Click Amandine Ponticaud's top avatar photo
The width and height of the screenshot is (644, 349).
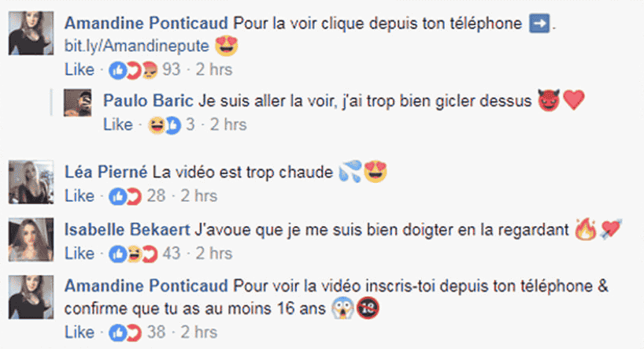[x=31, y=33]
